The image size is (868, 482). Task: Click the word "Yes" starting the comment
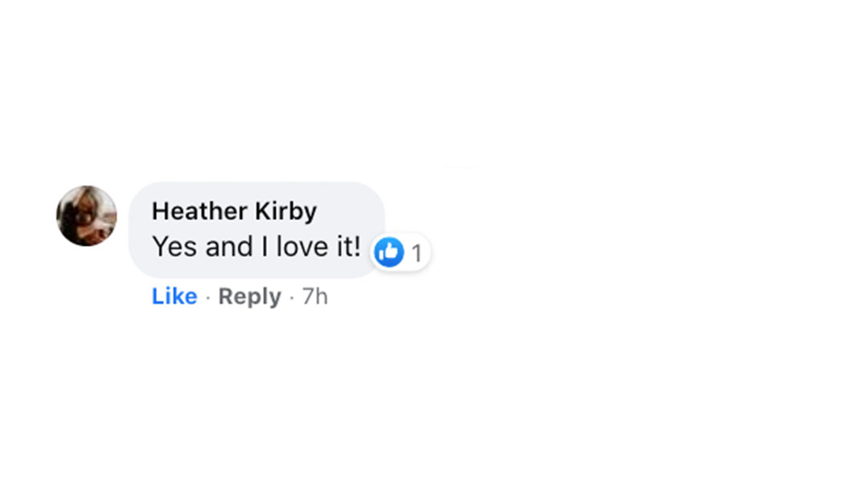pyautogui.click(x=174, y=247)
